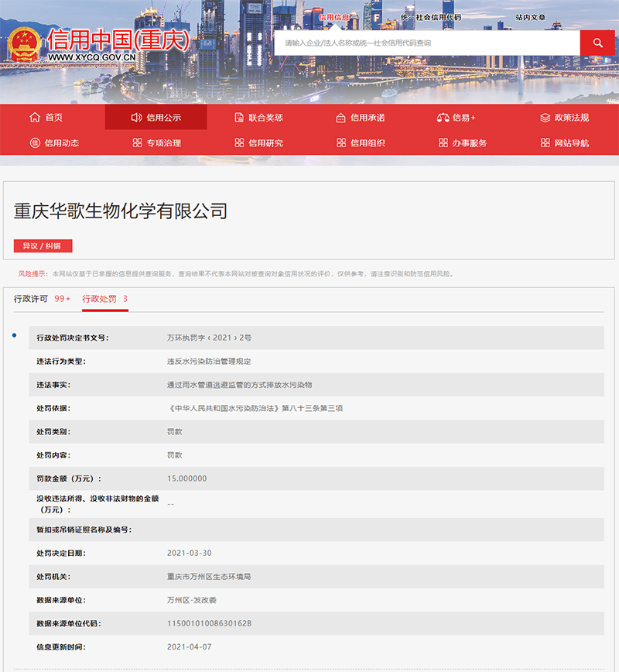Image resolution: width=619 pixels, height=672 pixels.
Task: Go to 联合奖惩 in the navigation
Action: pos(265,118)
